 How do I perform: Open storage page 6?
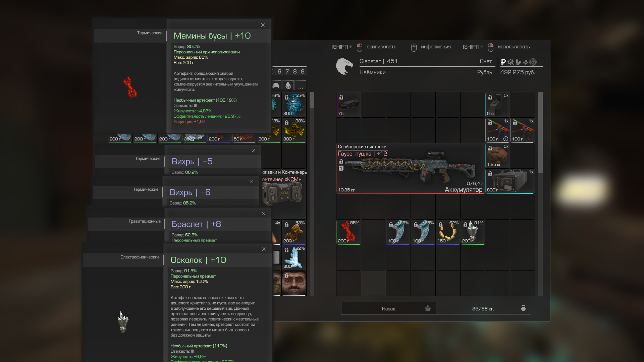[279, 72]
